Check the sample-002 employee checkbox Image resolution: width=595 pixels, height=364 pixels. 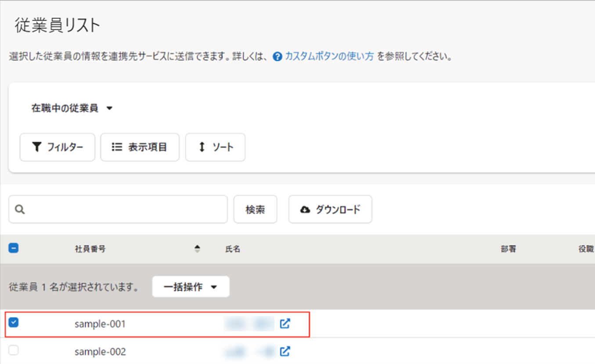click(14, 350)
